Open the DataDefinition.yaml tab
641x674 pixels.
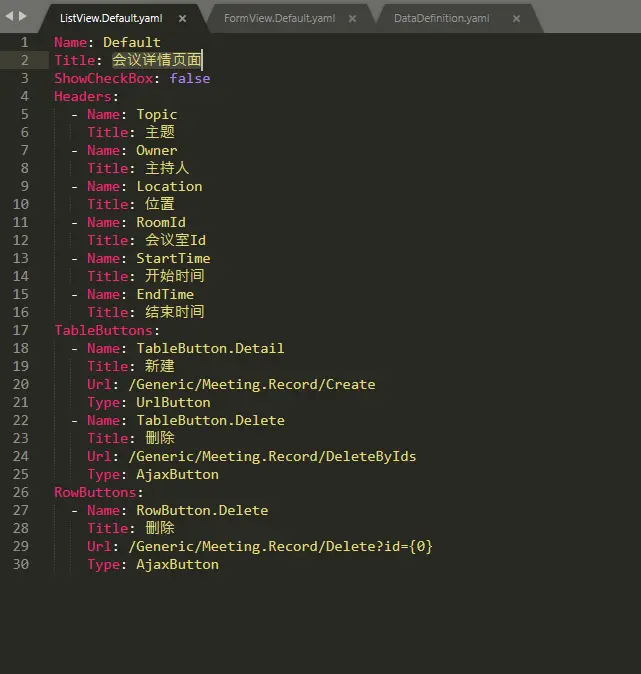coord(442,18)
